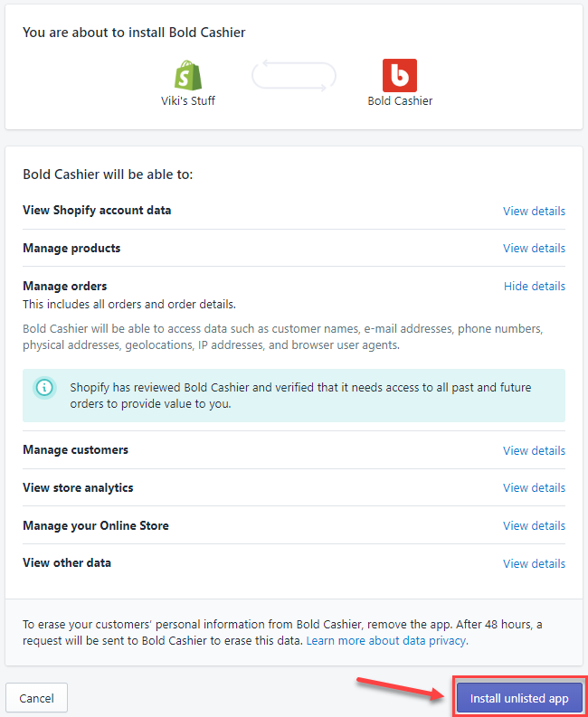Expand View other data details
The height and width of the screenshot is (717, 588).
pos(534,563)
